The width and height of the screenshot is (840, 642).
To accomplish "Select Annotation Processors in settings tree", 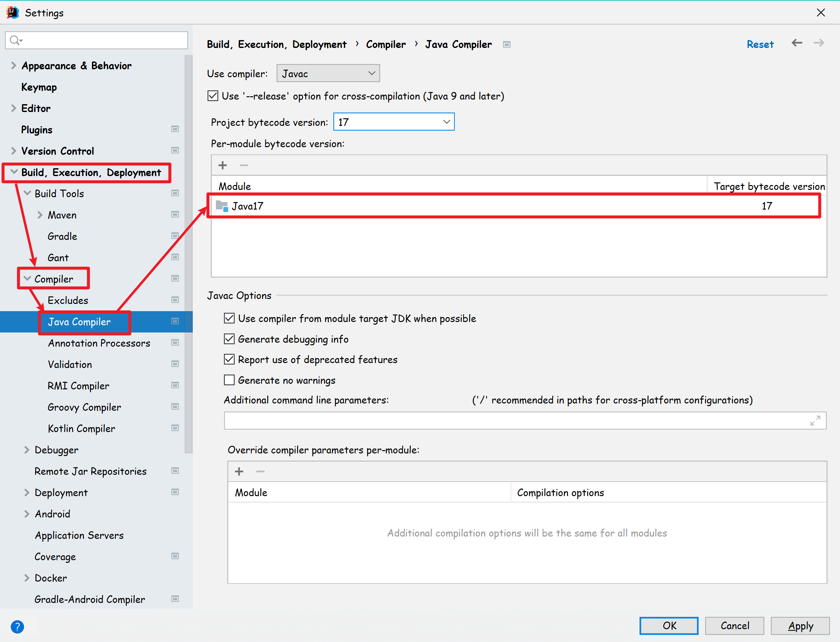I will pyautogui.click(x=99, y=343).
